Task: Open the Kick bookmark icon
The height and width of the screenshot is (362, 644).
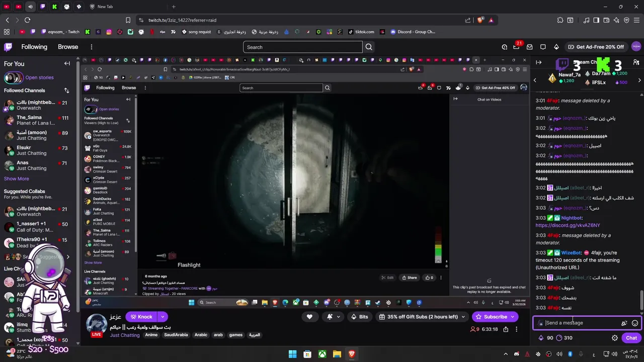Action: pyautogui.click(x=88, y=32)
